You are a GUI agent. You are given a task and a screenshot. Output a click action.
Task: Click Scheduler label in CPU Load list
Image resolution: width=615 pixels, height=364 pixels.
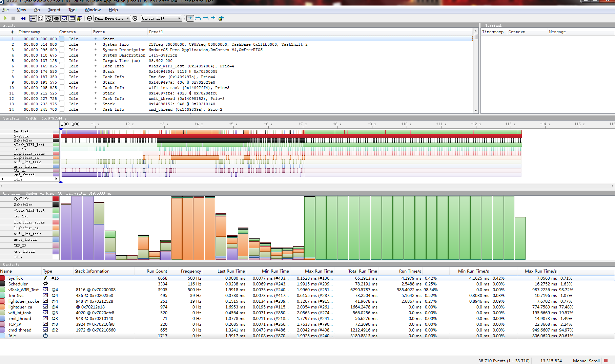23,205
